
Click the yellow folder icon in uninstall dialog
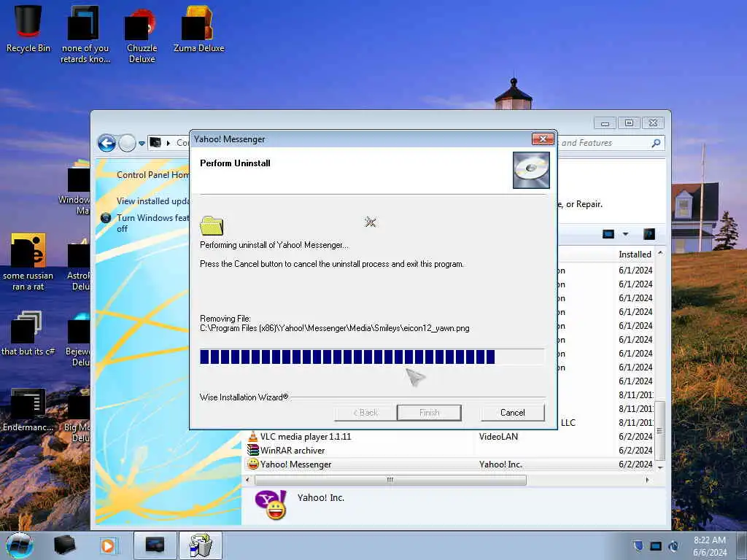[212, 226]
